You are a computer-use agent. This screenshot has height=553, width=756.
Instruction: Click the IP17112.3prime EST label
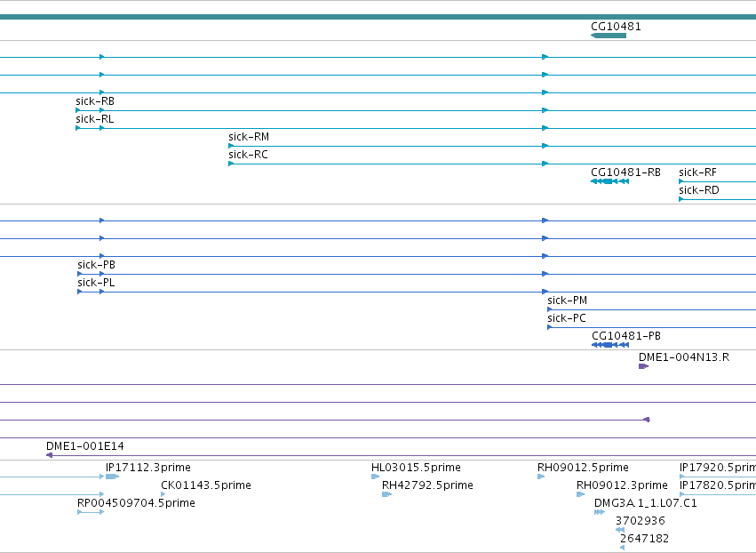148,468
